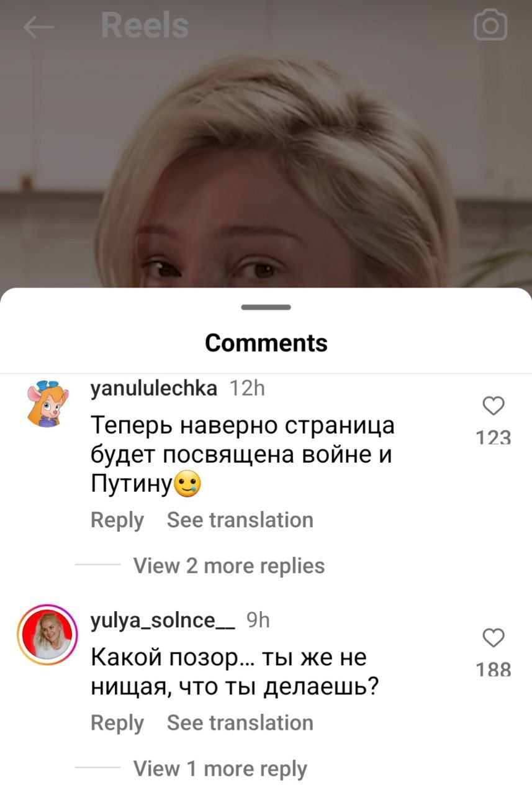Tap the Comments heading
The width and height of the screenshot is (532, 795).
click(266, 343)
